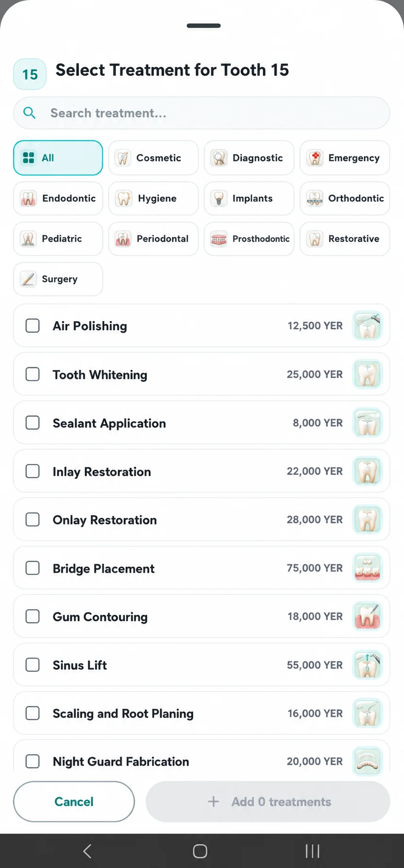Screen dimensions: 404x868
Task: Click the bottom sheet drag handle
Action: pyautogui.click(x=203, y=26)
